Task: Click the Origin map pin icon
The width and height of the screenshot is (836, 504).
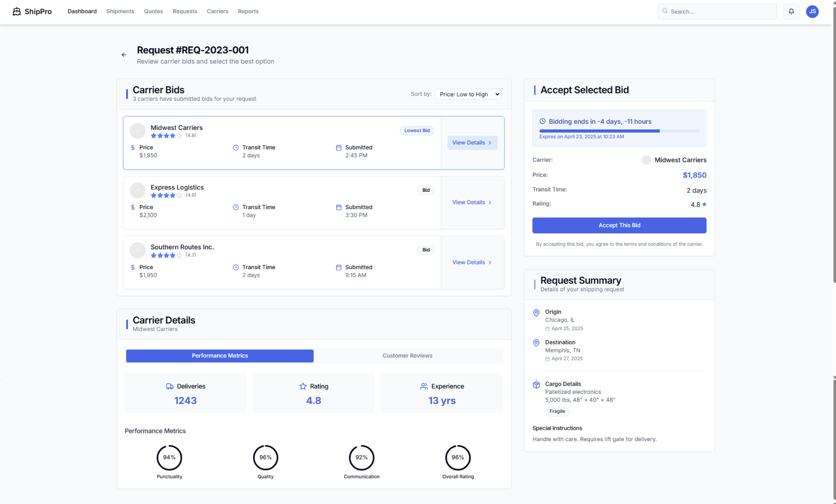Action: tap(536, 313)
